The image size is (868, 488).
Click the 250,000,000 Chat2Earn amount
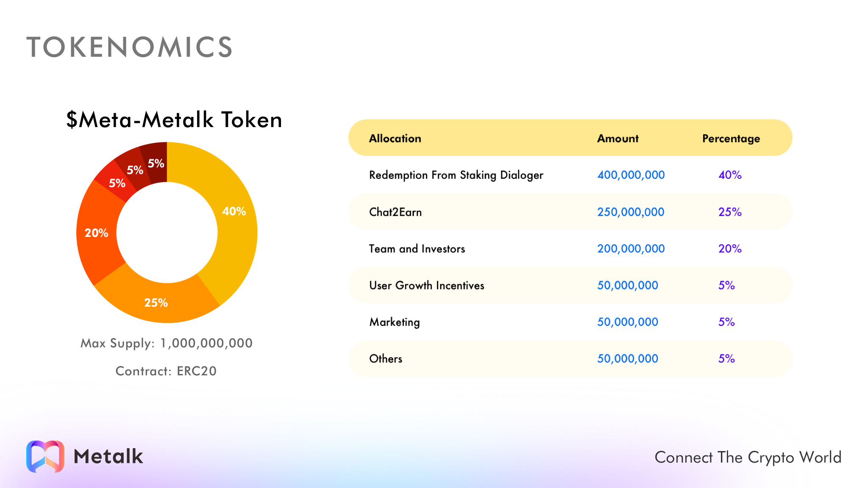(x=631, y=212)
